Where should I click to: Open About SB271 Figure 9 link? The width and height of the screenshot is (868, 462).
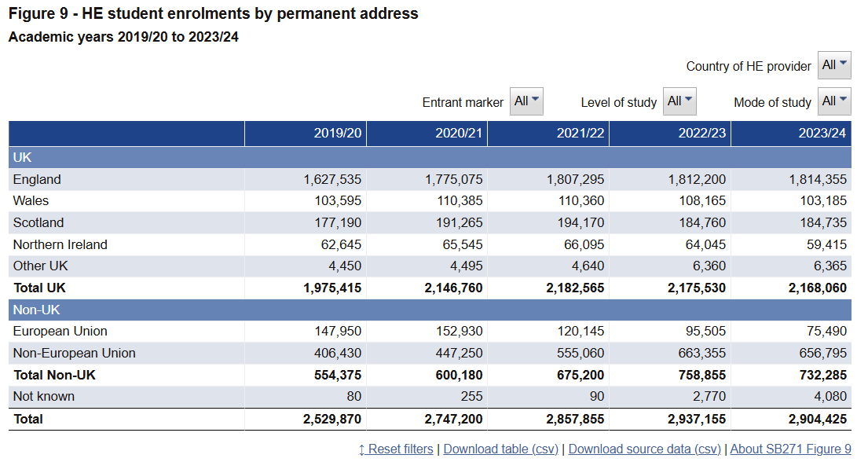coord(790,449)
